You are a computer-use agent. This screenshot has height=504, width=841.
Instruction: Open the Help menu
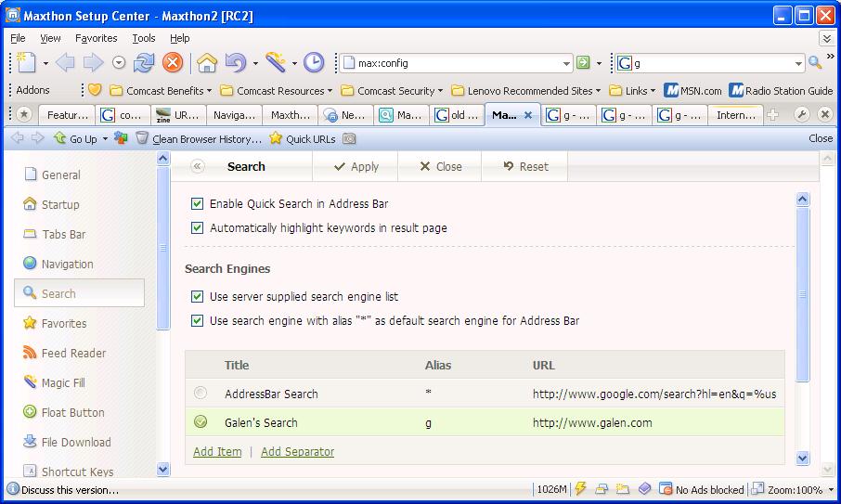coord(180,38)
